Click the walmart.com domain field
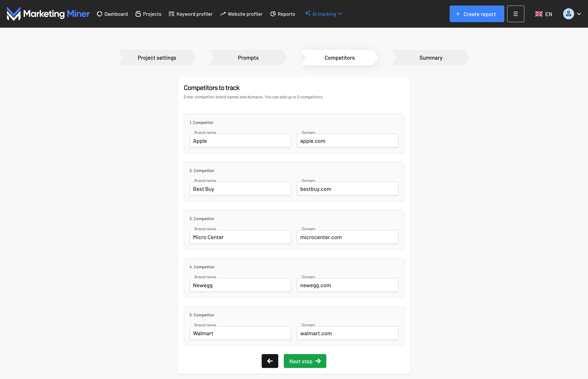Viewport: 588px width, 379px height. pos(347,333)
